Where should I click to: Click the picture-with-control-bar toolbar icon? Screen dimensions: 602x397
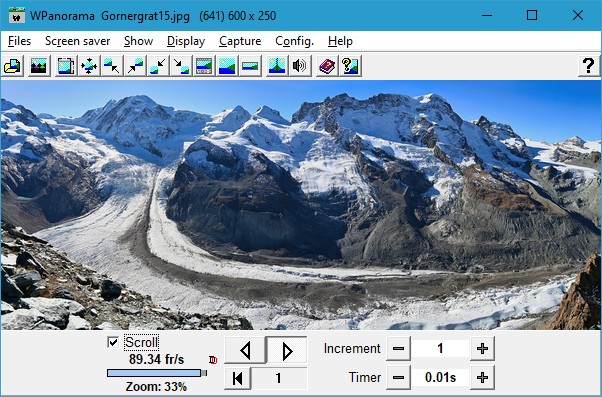(204, 66)
